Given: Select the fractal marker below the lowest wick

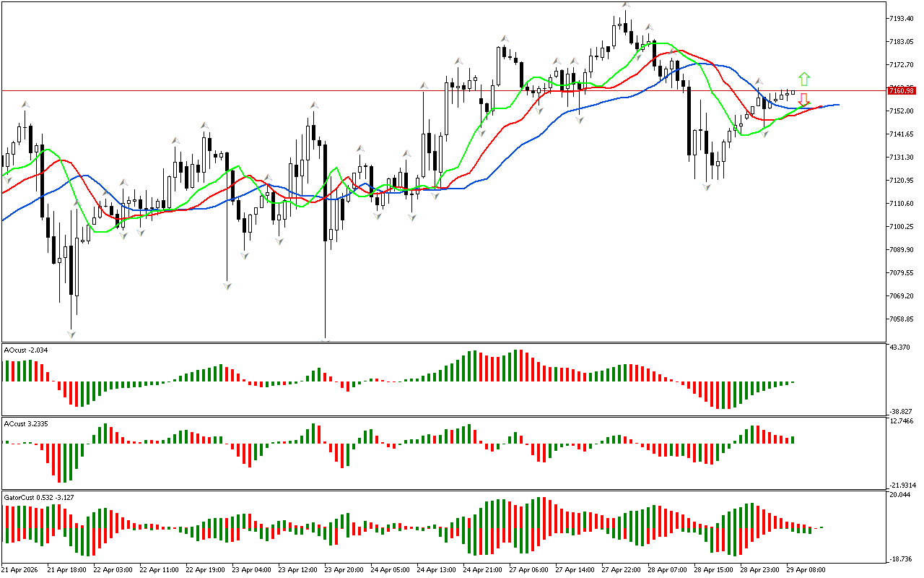Looking at the screenshot, I should (326, 340).
